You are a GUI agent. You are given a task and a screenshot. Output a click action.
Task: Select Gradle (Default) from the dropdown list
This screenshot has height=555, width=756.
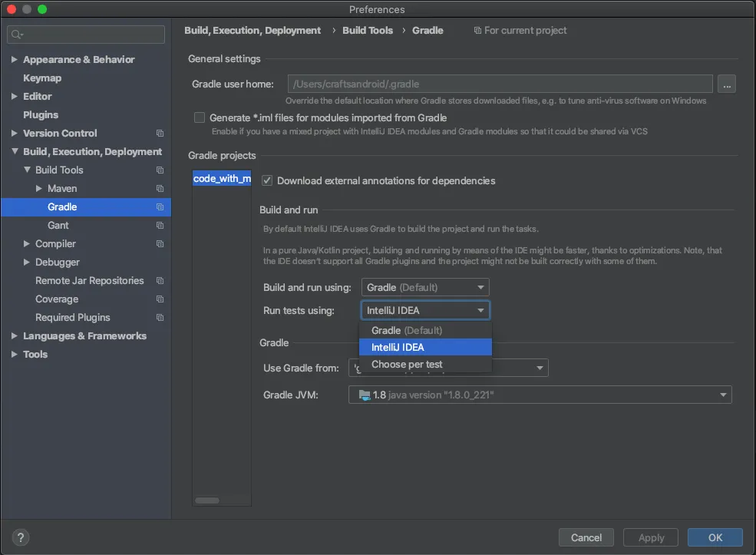point(407,331)
